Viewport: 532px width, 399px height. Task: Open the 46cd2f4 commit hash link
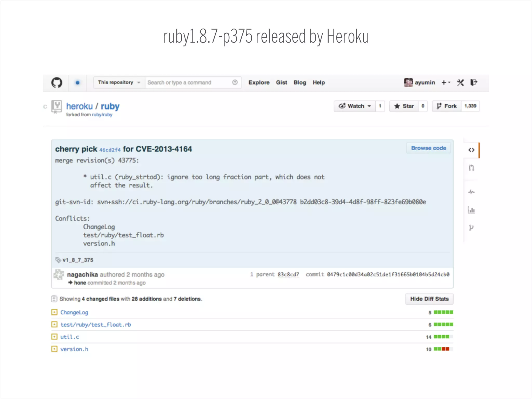point(110,150)
